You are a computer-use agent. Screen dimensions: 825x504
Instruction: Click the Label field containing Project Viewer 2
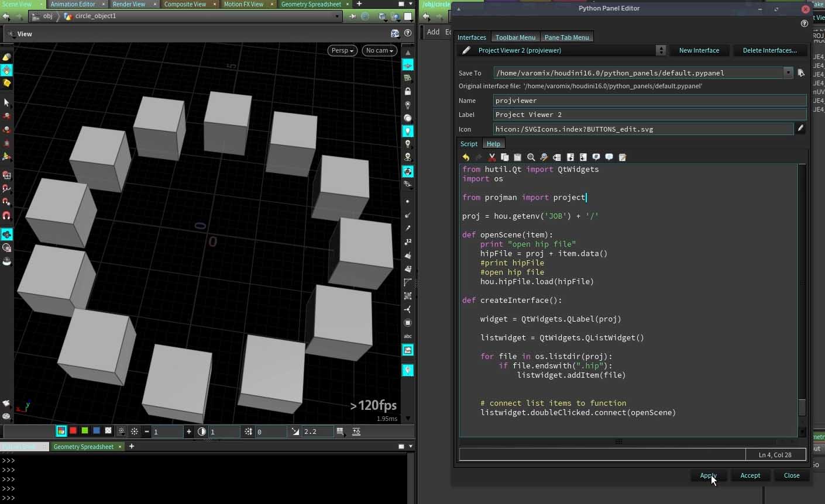[648, 115]
